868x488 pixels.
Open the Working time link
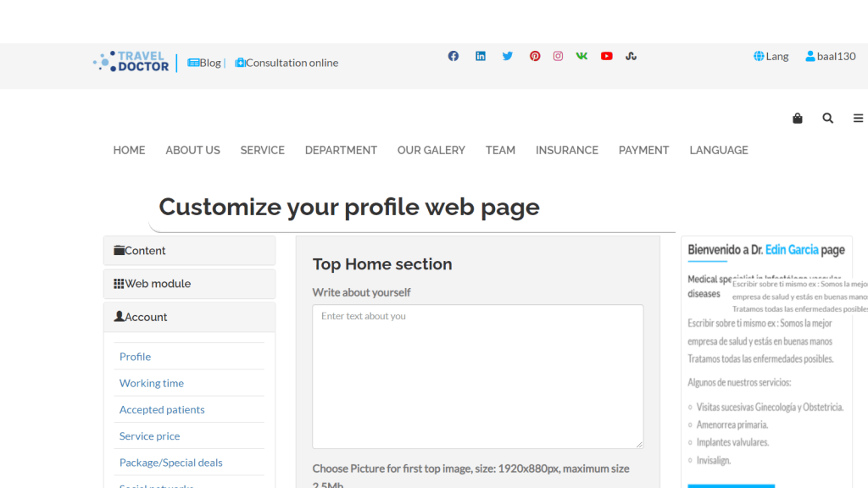coord(152,383)
